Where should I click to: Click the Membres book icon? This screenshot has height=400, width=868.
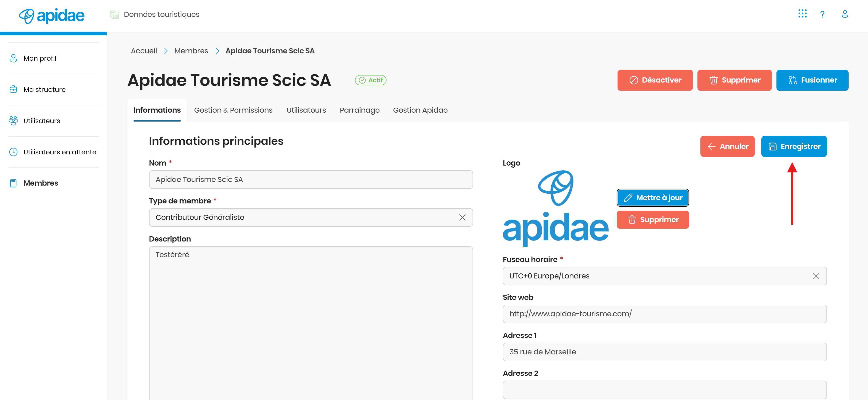coord(13,183)
